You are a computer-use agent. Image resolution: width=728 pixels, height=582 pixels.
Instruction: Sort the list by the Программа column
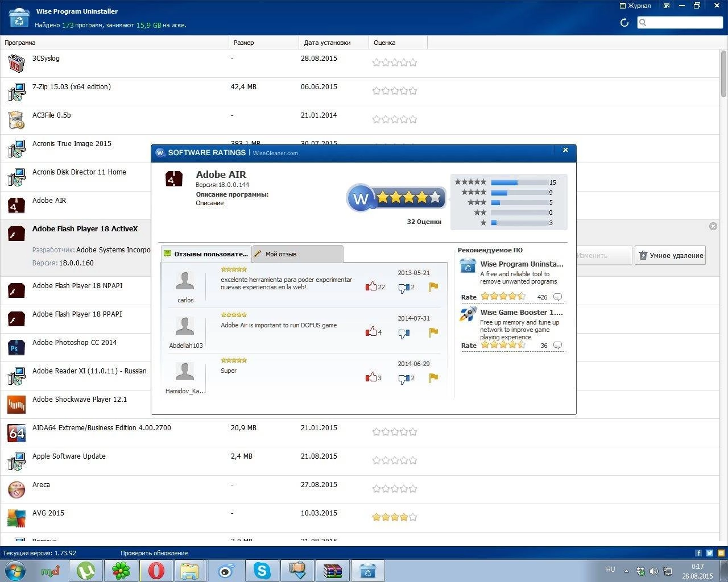tap(114, 43)
